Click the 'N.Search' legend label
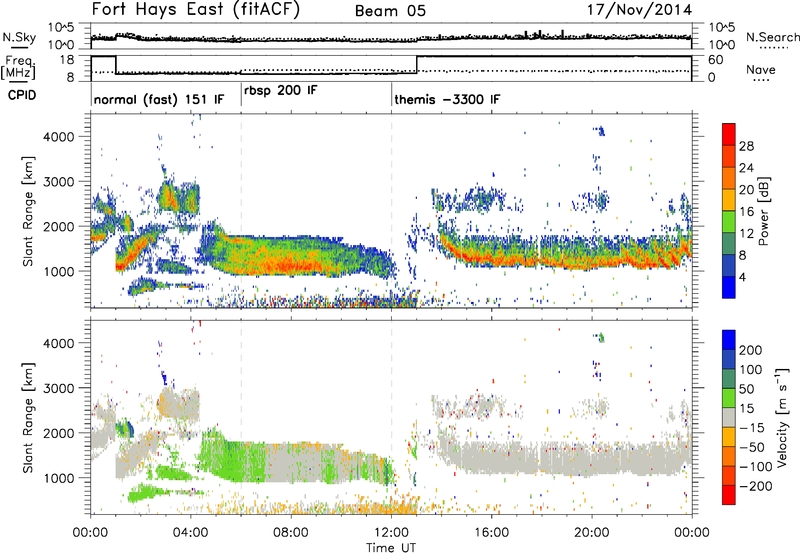This screenshot has width=800, height=554. (x=772, y=37)
